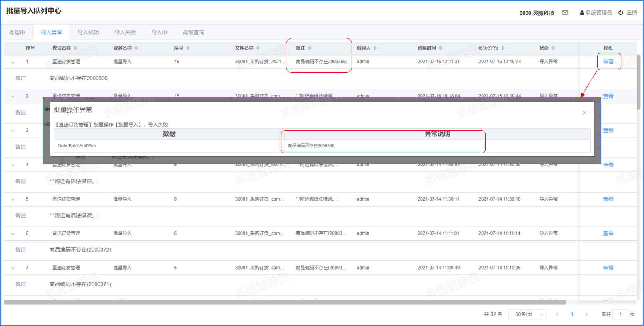
Task: Click 查看 link for row 6
Action: coord(608,233)
